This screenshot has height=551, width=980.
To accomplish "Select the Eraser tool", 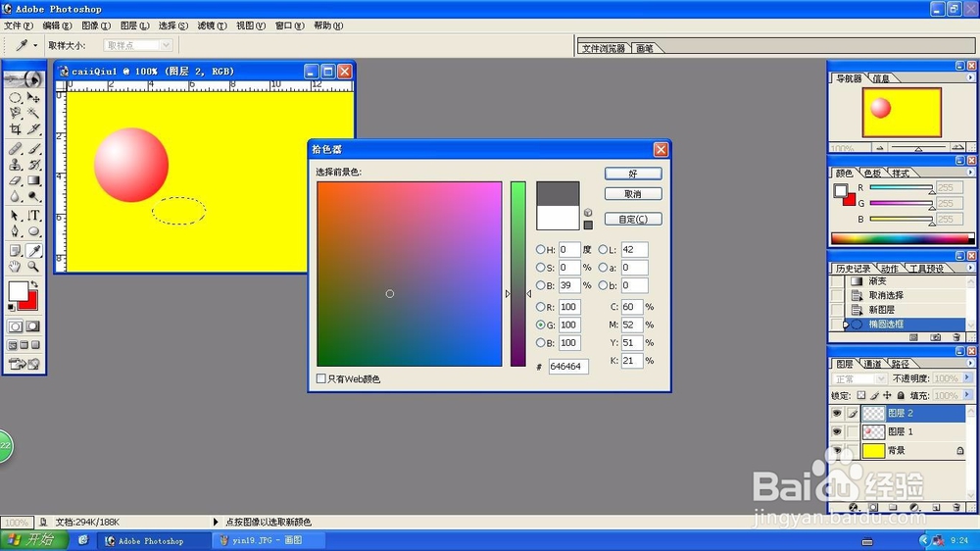I will tap(15, 180).
